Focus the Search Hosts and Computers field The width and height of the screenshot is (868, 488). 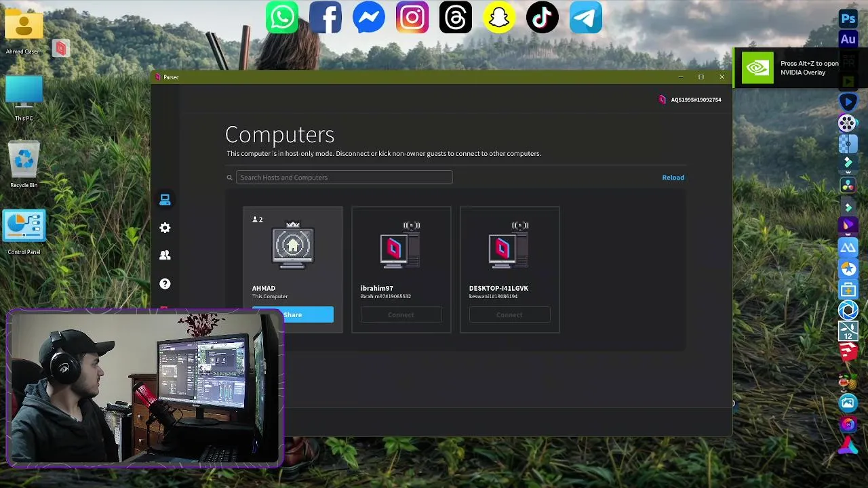click(344, 178)
